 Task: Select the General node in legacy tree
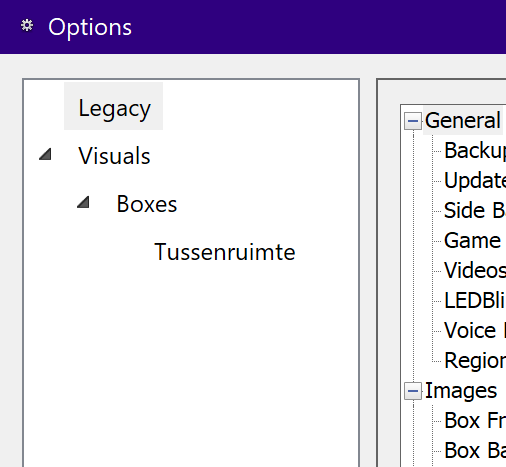[463, 120]
